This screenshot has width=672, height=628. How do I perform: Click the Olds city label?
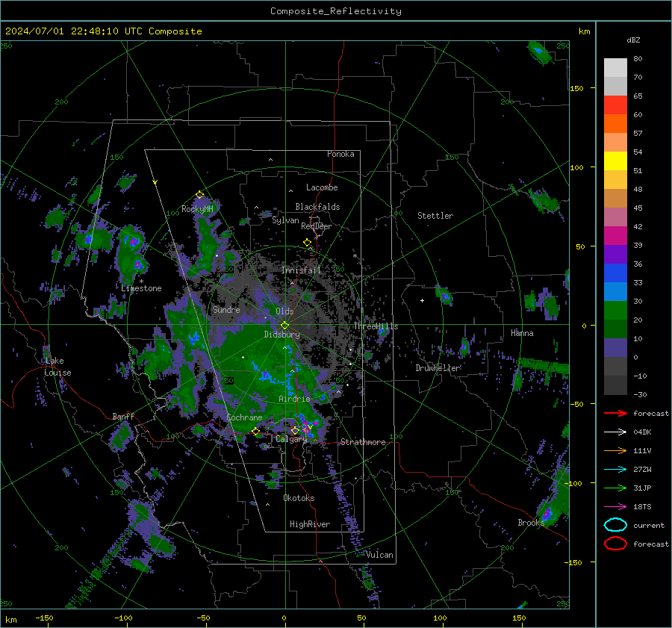tap(284, 311)
